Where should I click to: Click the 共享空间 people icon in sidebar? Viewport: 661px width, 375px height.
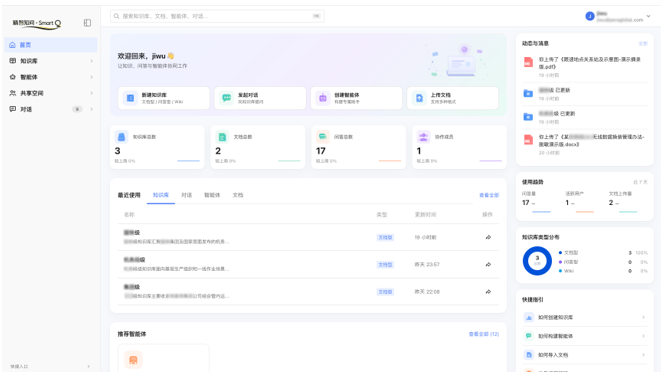[13, 93]
